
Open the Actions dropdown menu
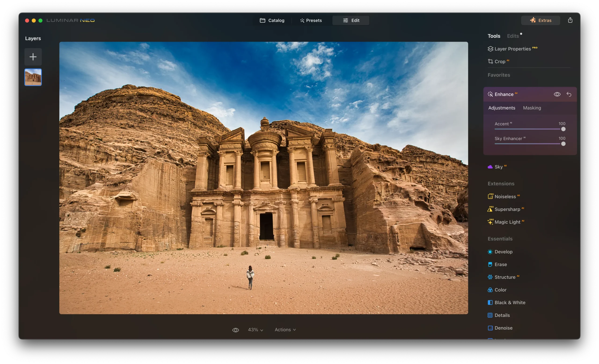pos(285,330)
